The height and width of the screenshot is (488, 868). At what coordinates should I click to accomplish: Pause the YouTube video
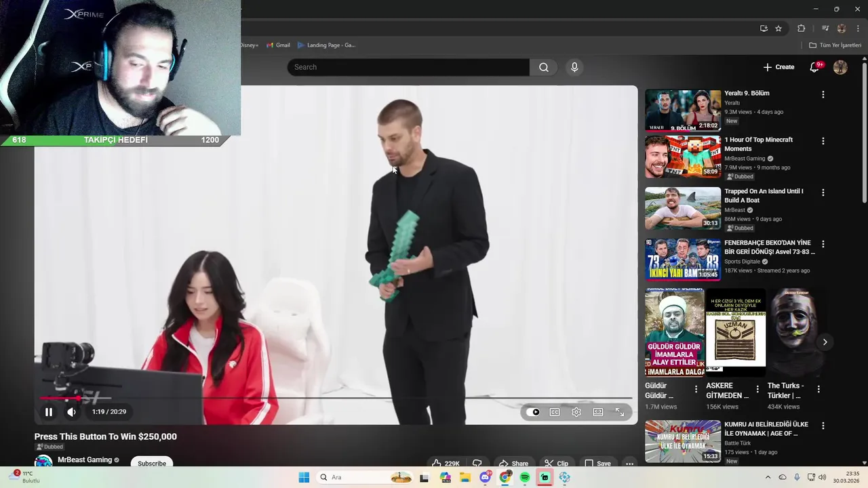point(49,412)
